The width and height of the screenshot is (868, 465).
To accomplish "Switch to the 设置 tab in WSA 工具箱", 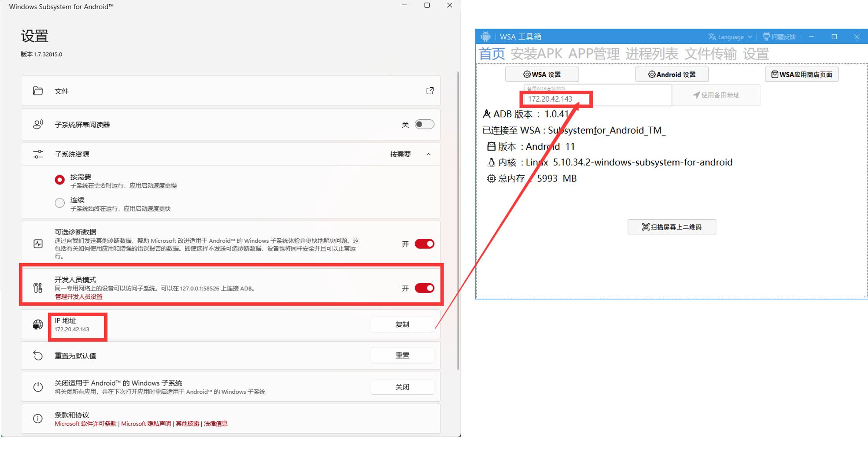I will pos(756,54).
